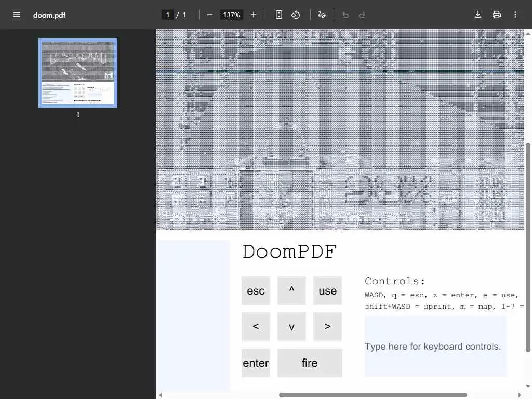
Task: Click the down v button
Action: coord(291,326)
